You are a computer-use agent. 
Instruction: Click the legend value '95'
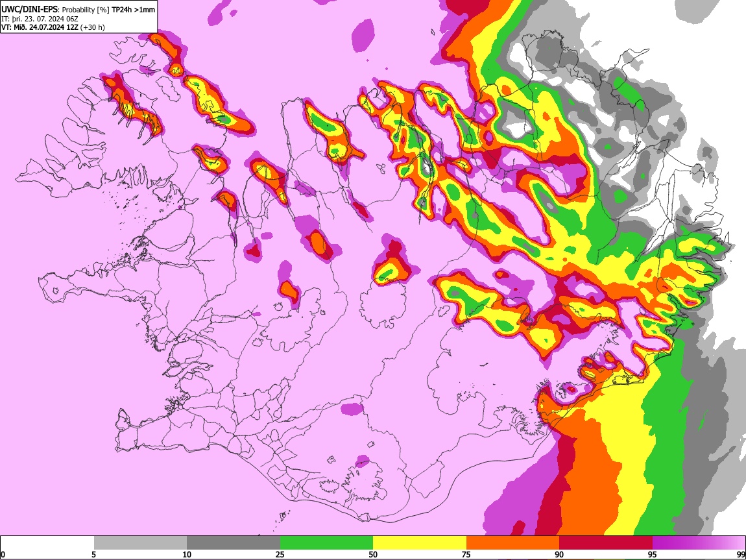tap(653, 554)
